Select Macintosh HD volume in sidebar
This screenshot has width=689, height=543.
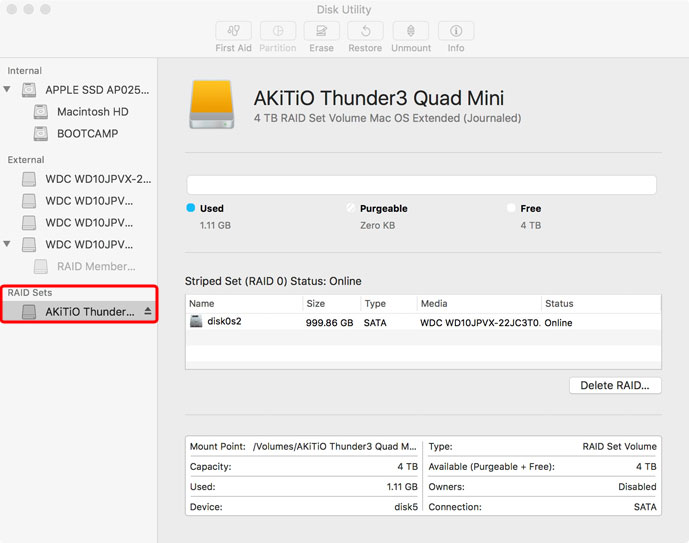(92, 112)
